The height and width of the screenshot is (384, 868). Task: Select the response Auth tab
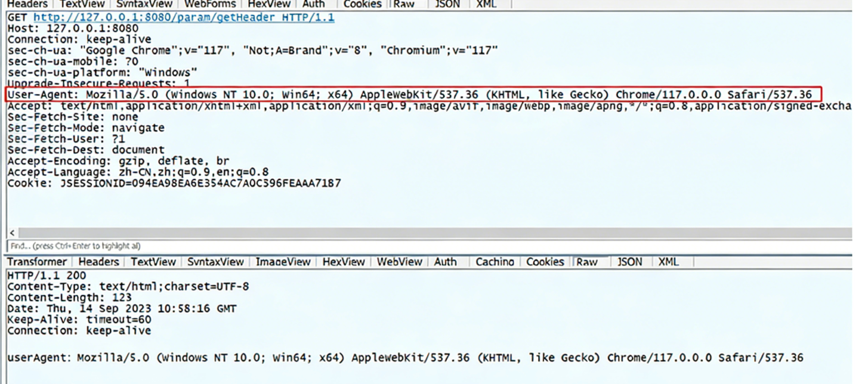point(445,262)
